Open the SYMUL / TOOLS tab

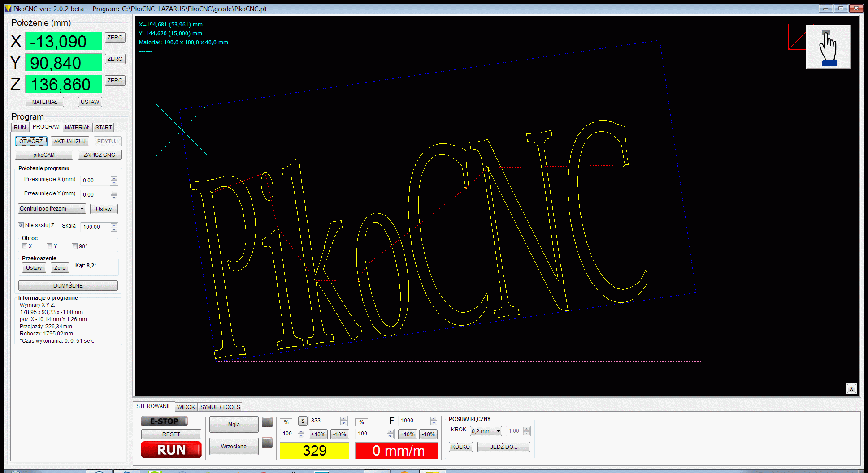pyautogui.click(x=220, y=407)
